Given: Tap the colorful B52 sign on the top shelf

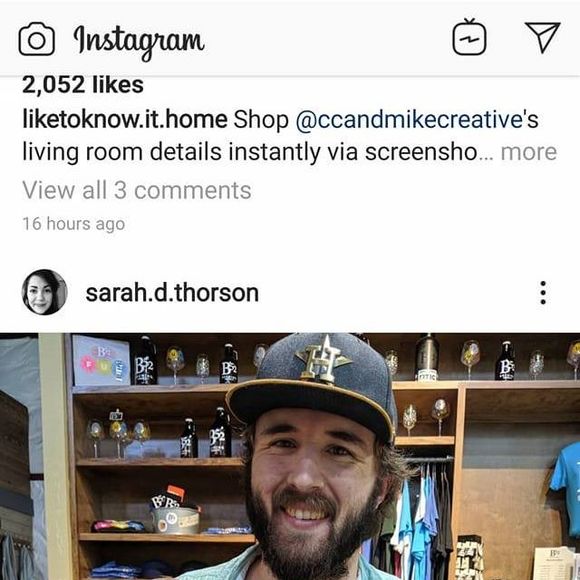Looking at the screenshot, I should [101, 360].
